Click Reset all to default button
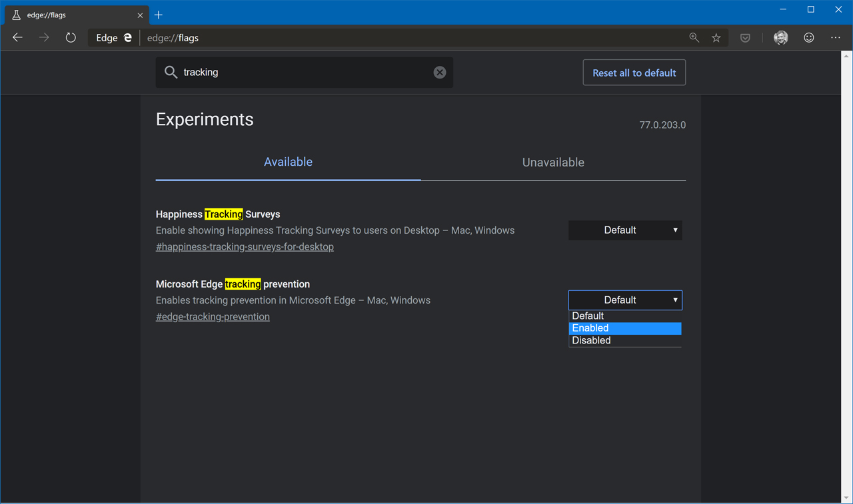The height and width of the screenshot is (504, 853). click(x=634, y=73)
